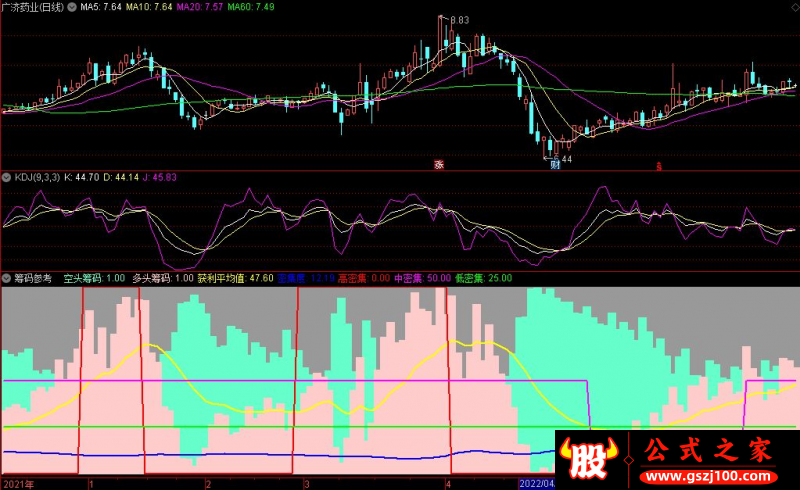Open the KDJ(9,3,3) indicator dropdown arrow

(x=7, y=178)
